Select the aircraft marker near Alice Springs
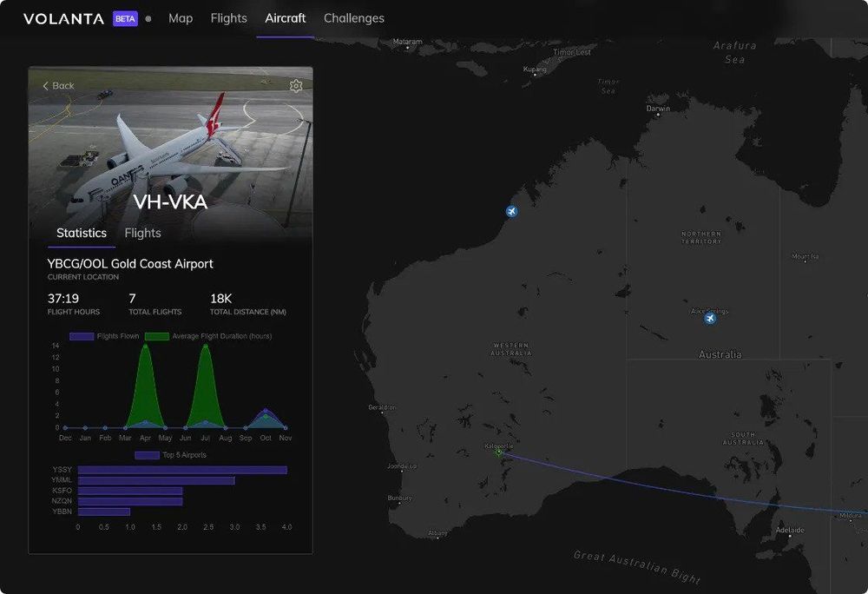Screen dimensions: 868x594 710,318
